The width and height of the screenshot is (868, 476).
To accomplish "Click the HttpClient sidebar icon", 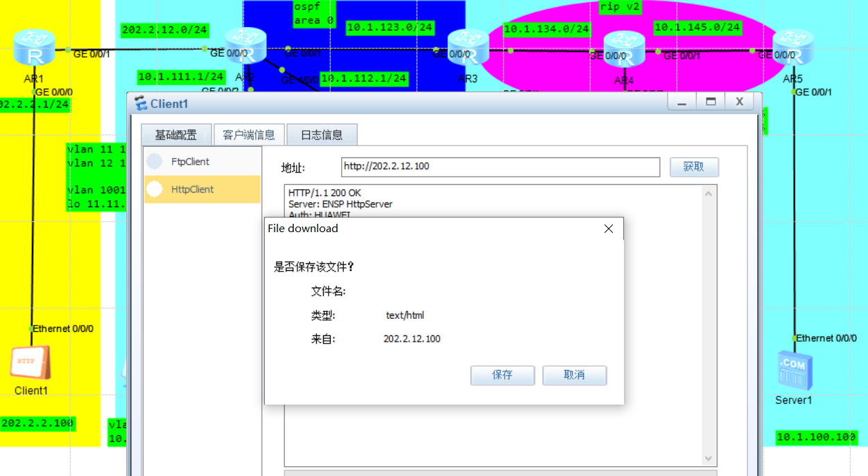I will click(x=154, y=188).
